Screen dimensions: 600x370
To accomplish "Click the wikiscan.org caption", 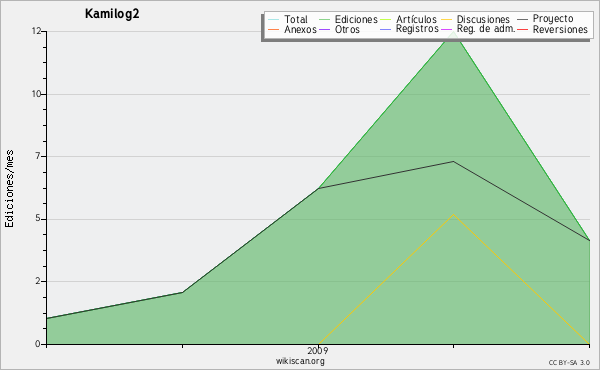I will 300,361.
